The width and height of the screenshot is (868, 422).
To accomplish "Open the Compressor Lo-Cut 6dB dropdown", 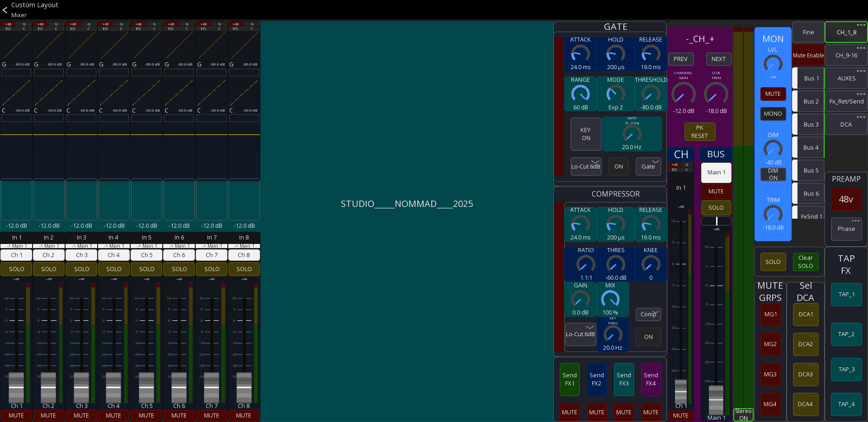I will point(580,334).
